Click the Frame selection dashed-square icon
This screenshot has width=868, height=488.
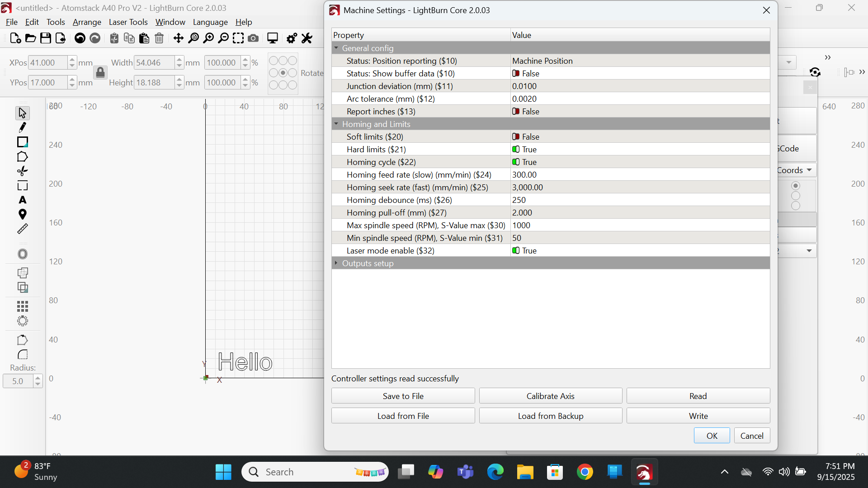238,38
